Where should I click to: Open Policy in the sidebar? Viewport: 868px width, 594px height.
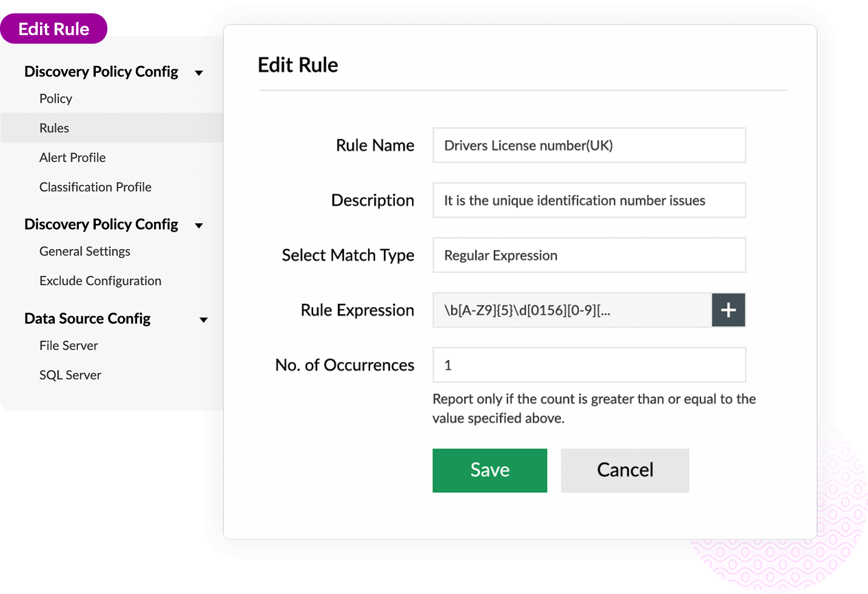coord(56,98)
